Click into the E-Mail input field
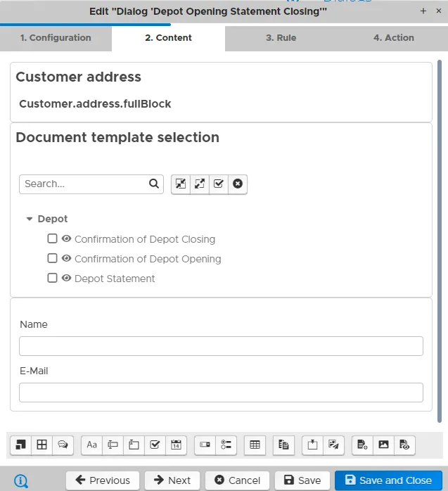Screen dimensions: 448x491 pyautogui.click(x=221, y=393)
